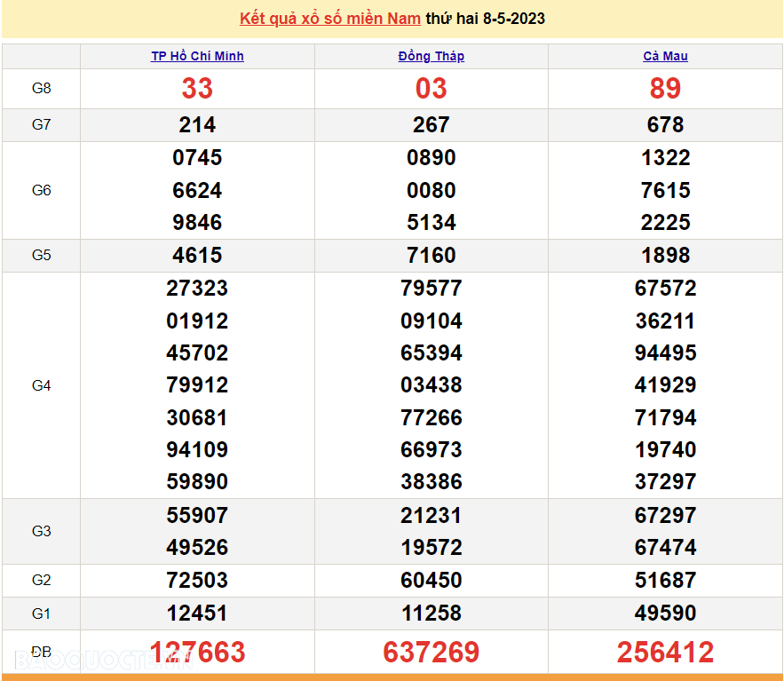
Task: Click the G1 number 49590
Action: click(x=665, y=614)
